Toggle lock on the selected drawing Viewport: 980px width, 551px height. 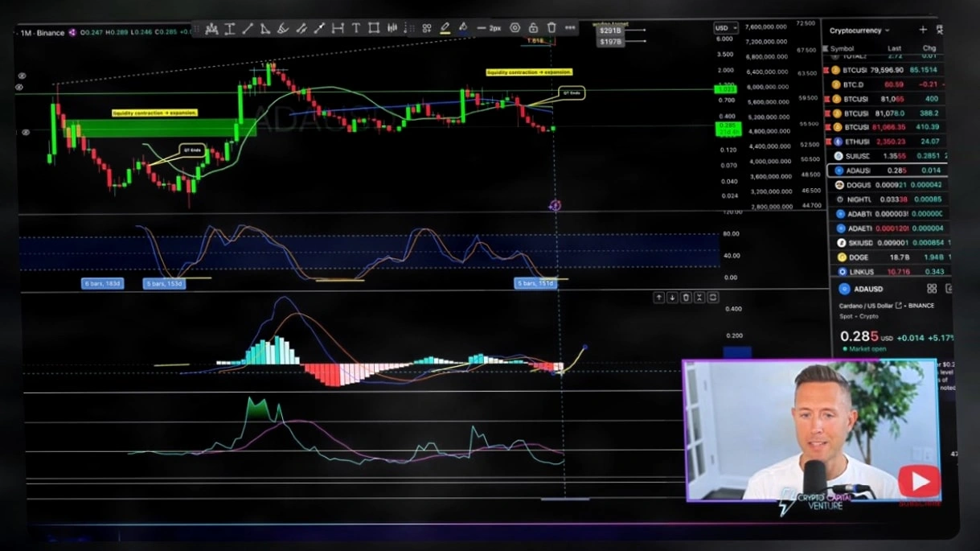tap(533, 28)
